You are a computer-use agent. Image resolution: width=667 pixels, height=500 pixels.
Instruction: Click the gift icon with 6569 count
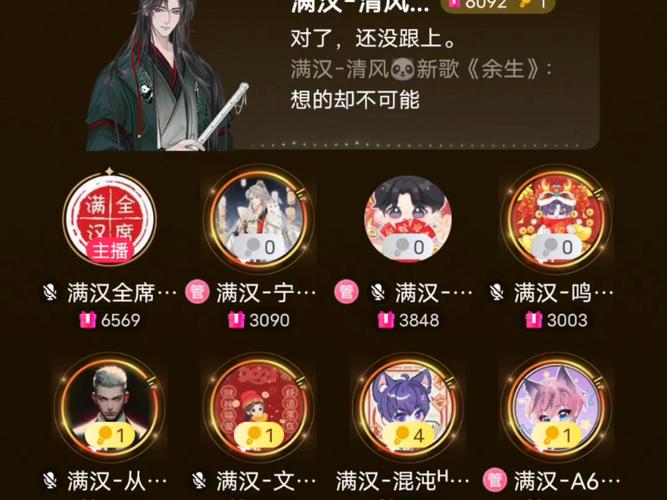coord(88,320)
